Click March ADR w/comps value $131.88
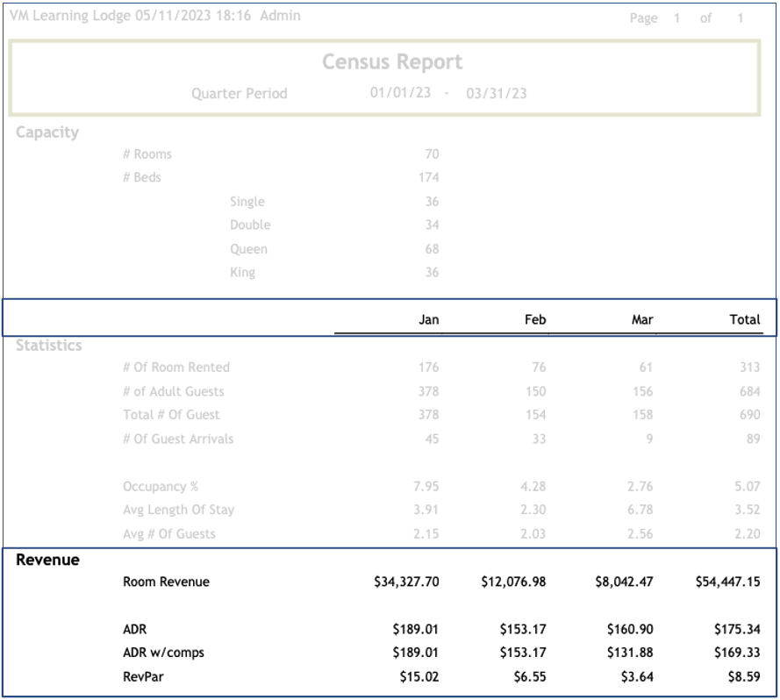780x700 pixels. tap(629, 653)
